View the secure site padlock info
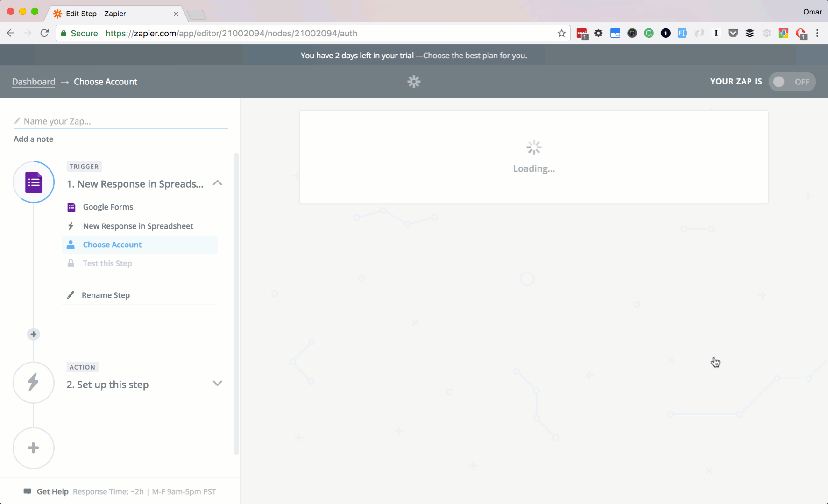Image resolution: width=828 pixels, height=504 pixels. tap(64, 33)
